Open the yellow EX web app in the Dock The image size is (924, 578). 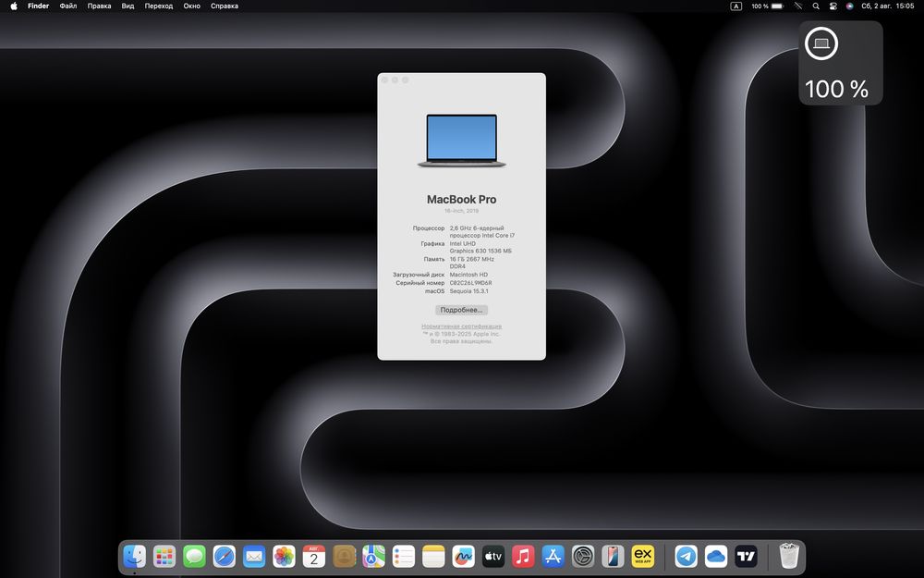tap(643, 556)
